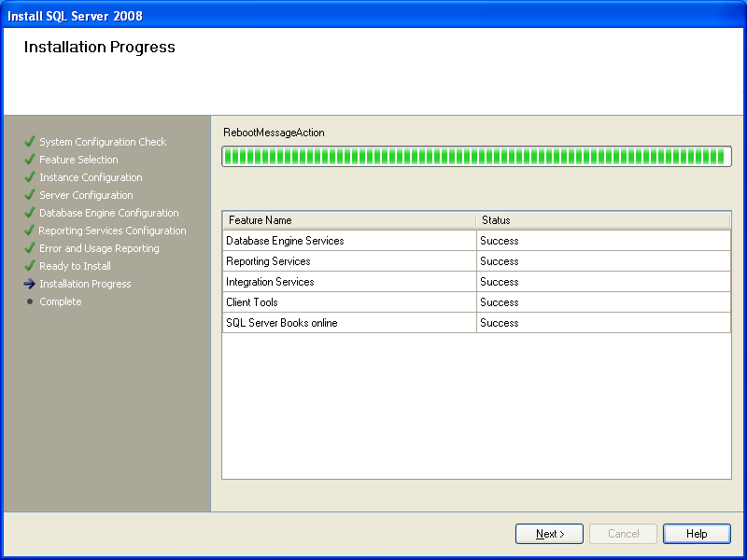The image size is (747, 560).
Task: Select the Database Engine Configuration step
Action: (108, 213)
